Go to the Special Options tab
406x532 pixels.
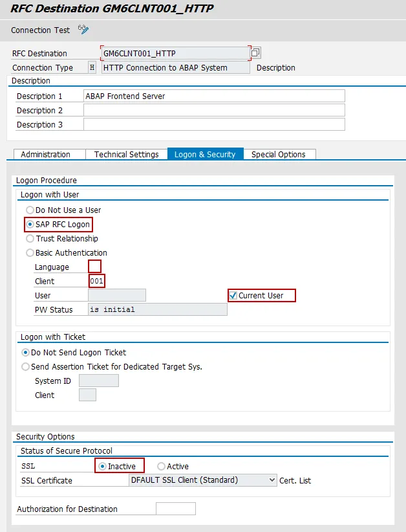pyautogui.click(x=278, y=155)
